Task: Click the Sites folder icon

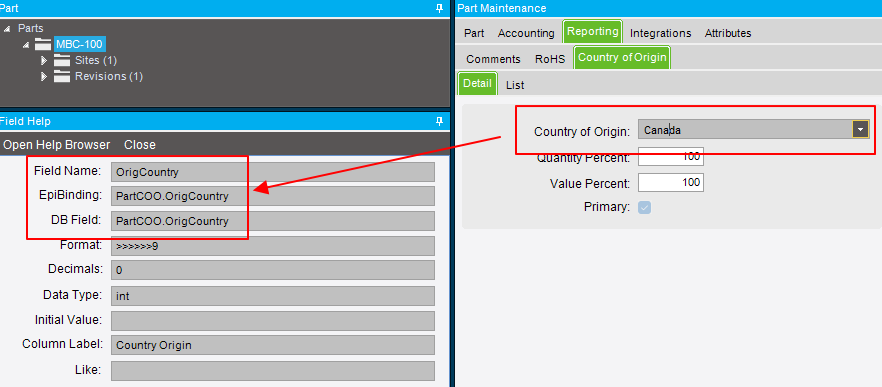Action: click(62, 60)
